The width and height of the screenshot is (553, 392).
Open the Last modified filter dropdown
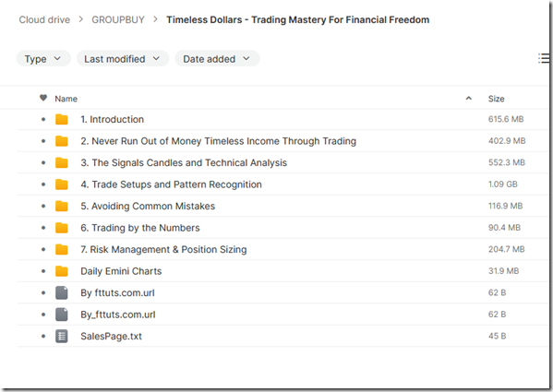[x=123, y=59]
